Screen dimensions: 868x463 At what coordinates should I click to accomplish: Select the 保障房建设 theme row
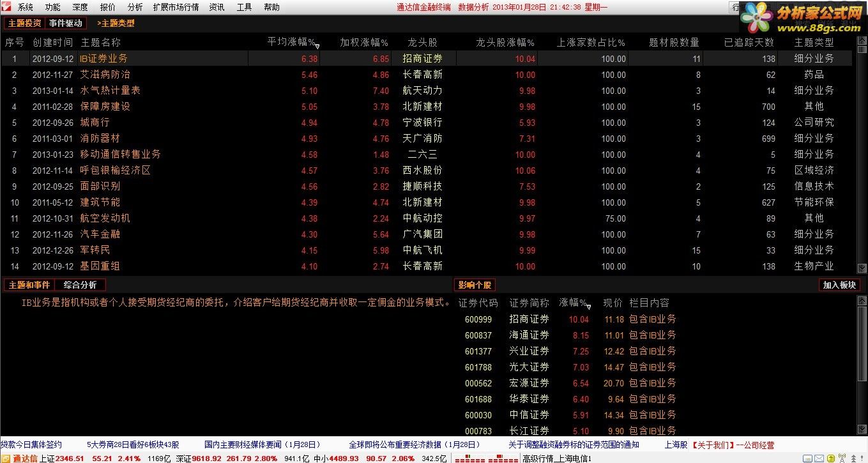tap(427, 107)
